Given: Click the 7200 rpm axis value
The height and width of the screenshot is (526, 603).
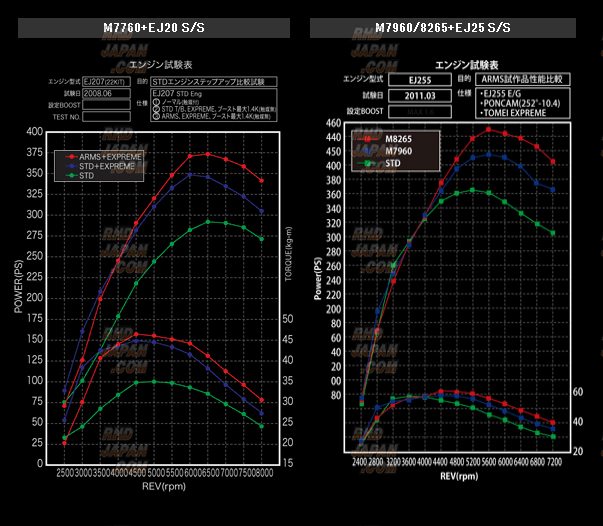Looking at the screenshot, I should (x=554, y=462).
